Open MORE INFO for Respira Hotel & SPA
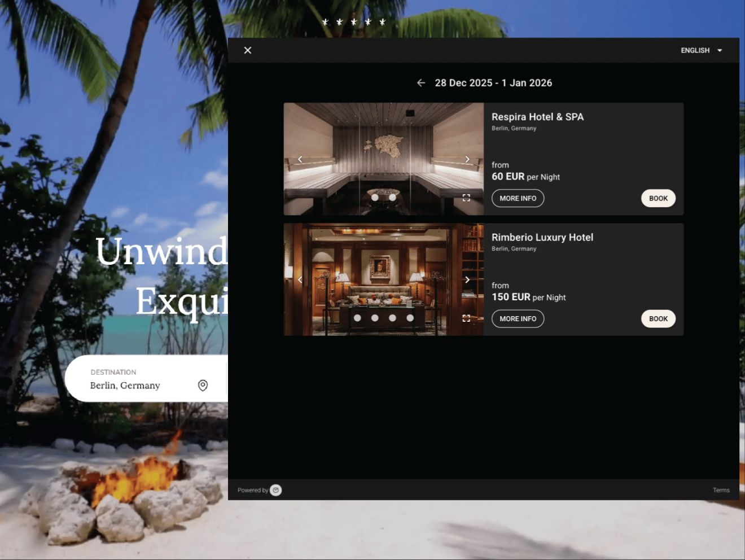Image resolution: width=745 pixels, height=560 pixels. 518,198
